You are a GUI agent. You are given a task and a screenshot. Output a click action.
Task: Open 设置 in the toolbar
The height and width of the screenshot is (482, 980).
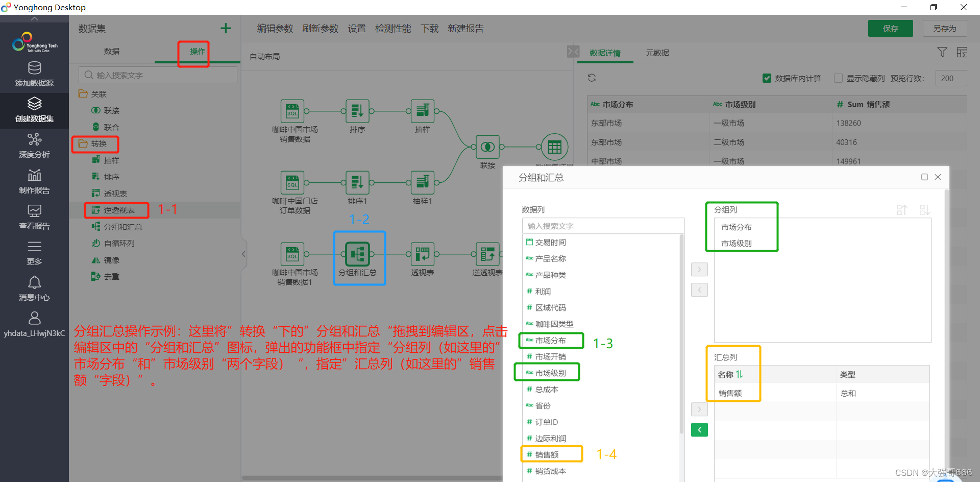click(x=357, y=29)
